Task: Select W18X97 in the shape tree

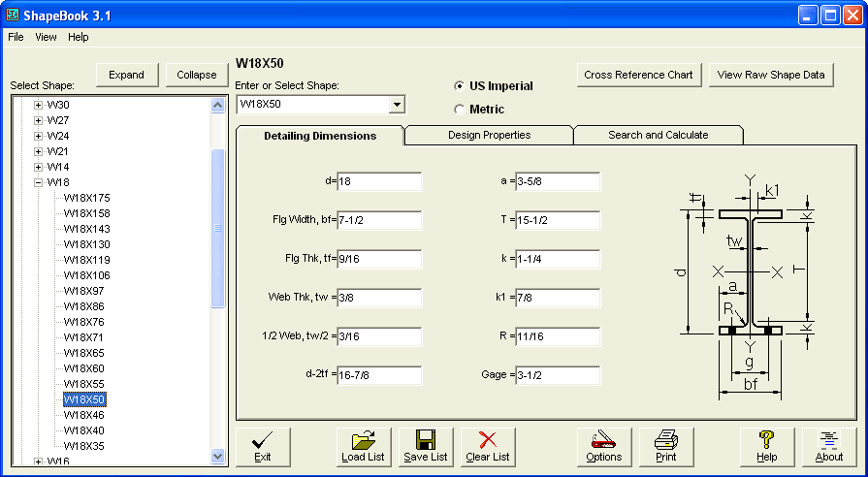Action: coord(84,291)
